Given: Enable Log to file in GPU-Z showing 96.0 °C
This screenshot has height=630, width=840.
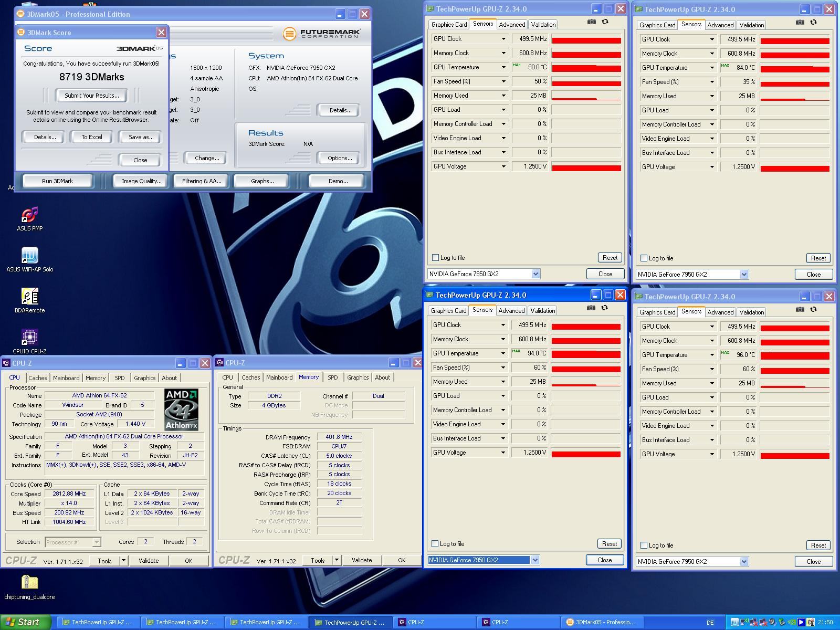Looking at the screenshot, I should 644,545.
